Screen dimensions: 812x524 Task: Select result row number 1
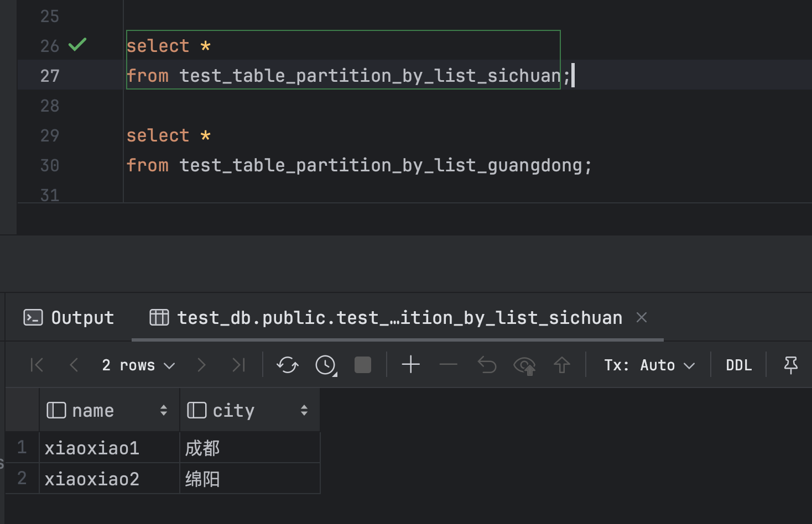(22, 447)
